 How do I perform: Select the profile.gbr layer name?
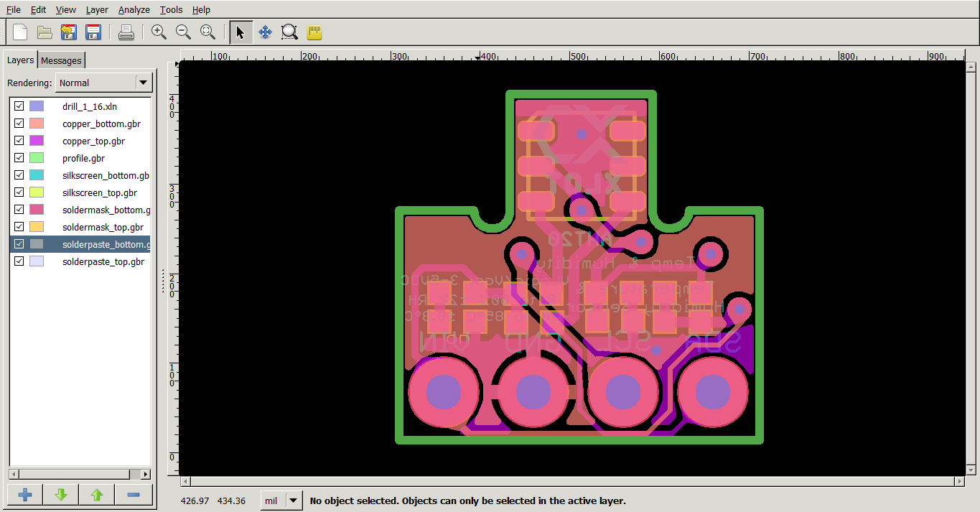[x=83, y=158]
